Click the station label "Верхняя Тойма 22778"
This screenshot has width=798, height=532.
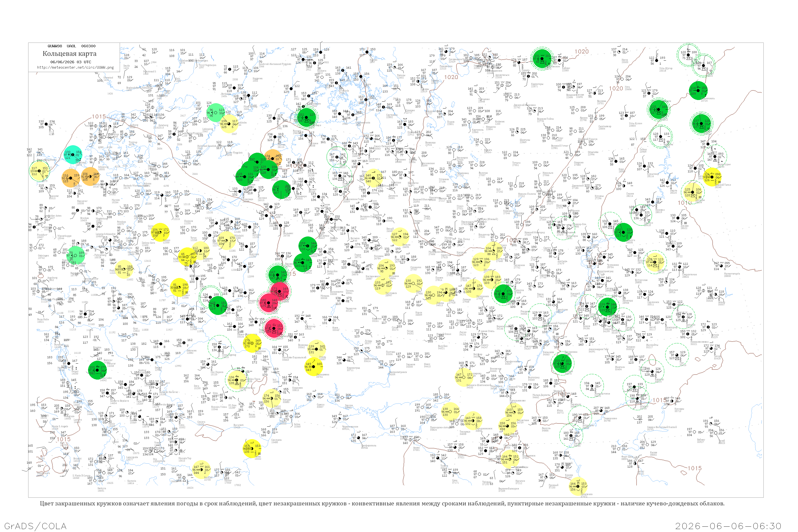[x=545, y=120]
